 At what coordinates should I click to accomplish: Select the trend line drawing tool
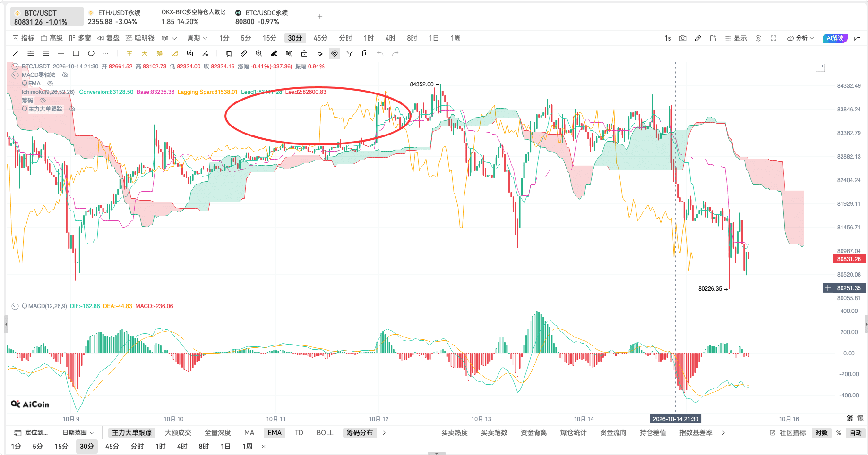[x=16, y=53]
